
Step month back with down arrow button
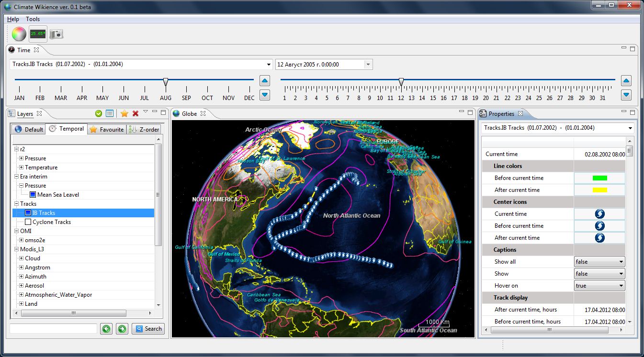[265, 95]
